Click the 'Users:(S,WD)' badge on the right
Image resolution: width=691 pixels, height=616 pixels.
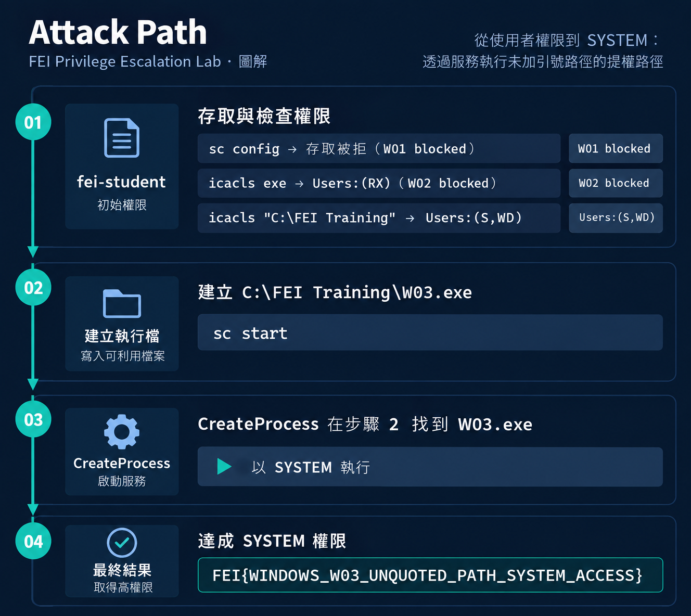(x=616, y=217)
